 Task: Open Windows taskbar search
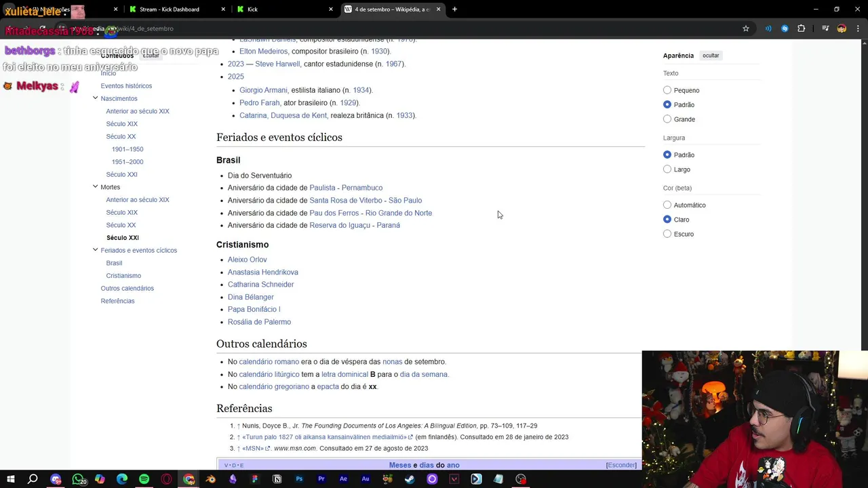tap(33, 479)
